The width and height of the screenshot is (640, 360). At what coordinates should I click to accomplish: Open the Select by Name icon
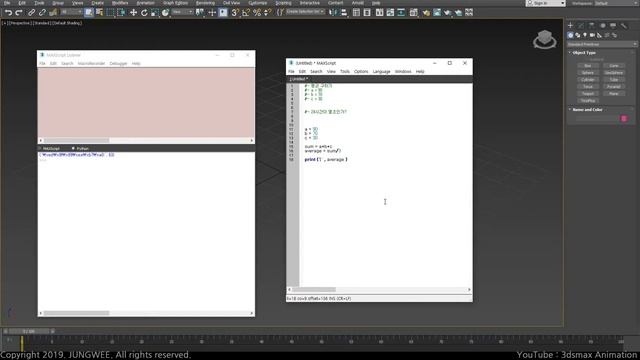point(99,13)
